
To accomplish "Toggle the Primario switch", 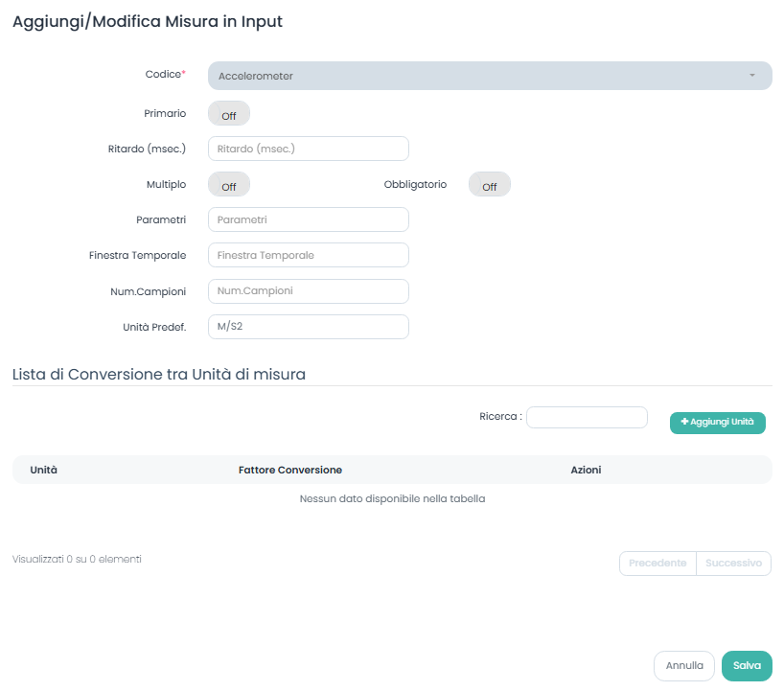I will click(229, 114).
